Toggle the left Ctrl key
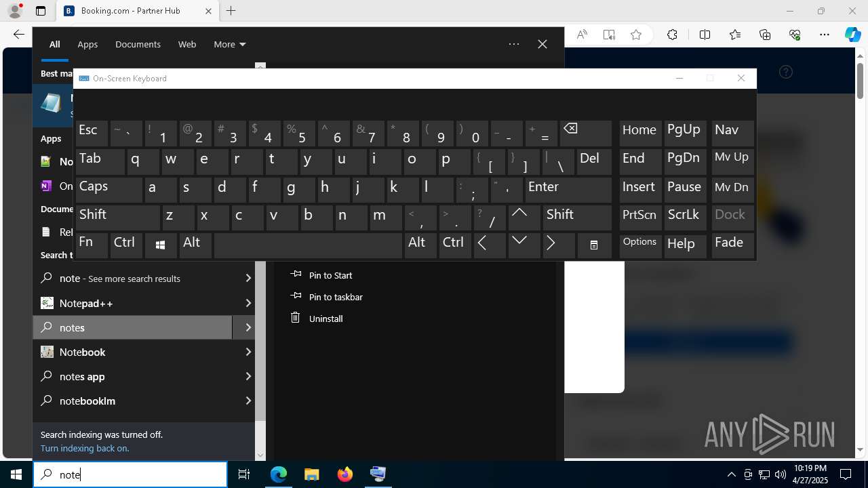The image size is (868, 488). [x=126, y=245]
